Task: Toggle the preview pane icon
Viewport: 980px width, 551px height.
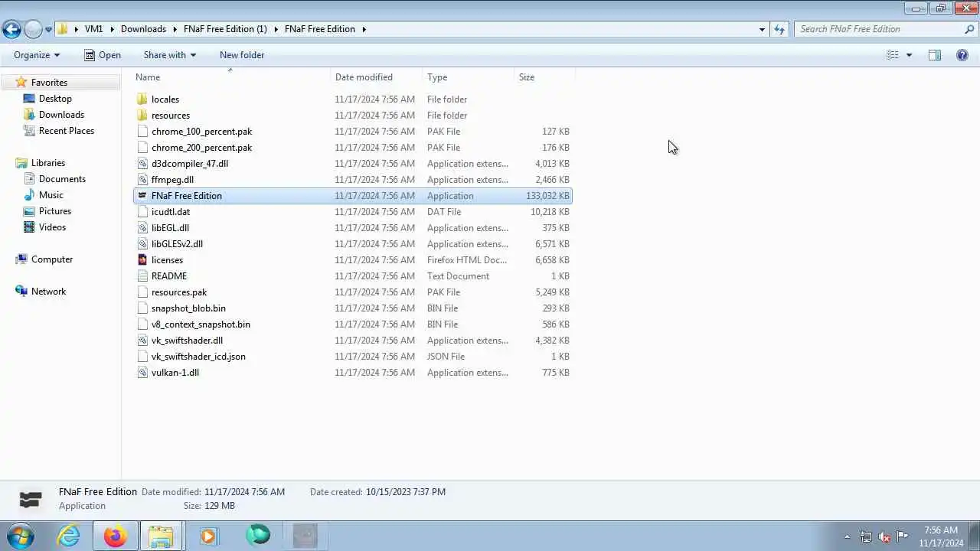Action: click(935, 55)
